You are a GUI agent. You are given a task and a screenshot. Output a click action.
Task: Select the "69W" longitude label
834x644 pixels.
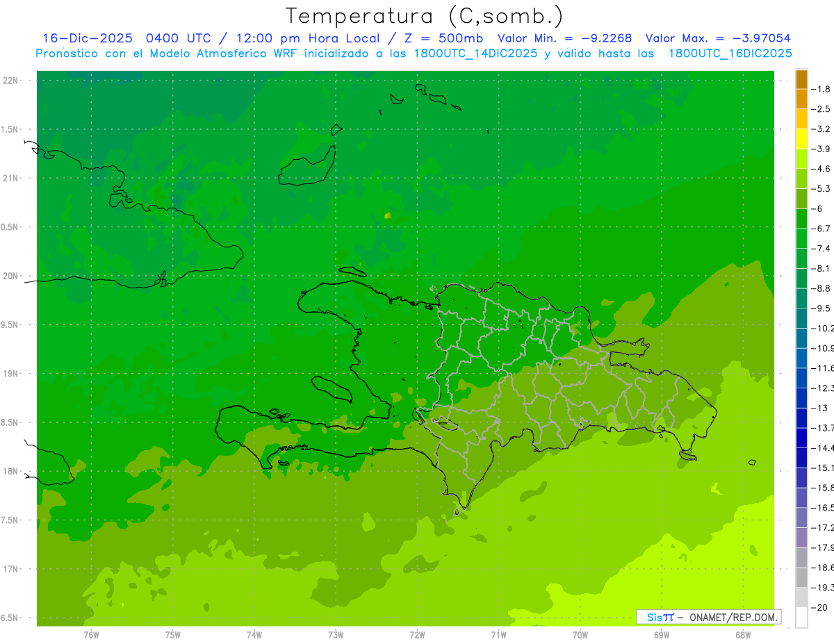pyautogui.click(x=662, y=635)
